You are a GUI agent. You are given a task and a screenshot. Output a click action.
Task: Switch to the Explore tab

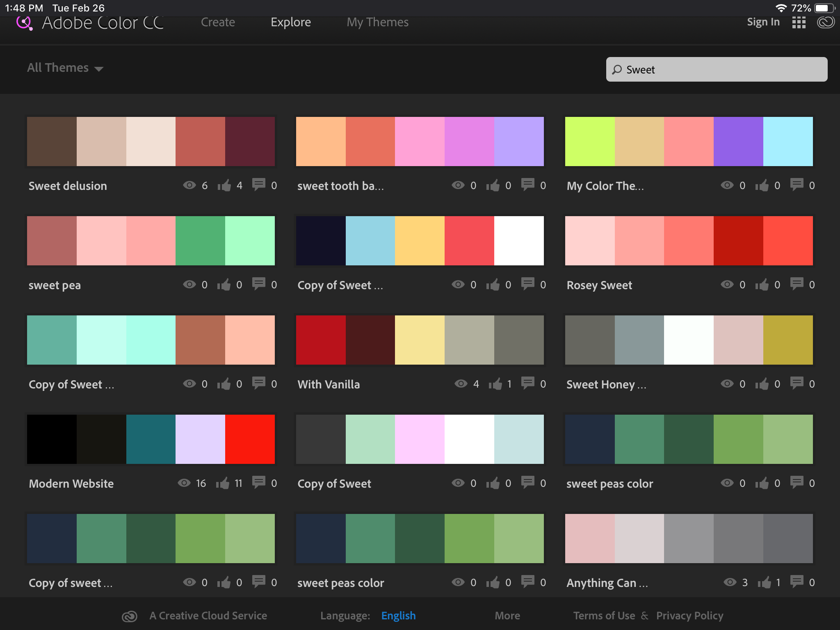click(x=291, y=22)
